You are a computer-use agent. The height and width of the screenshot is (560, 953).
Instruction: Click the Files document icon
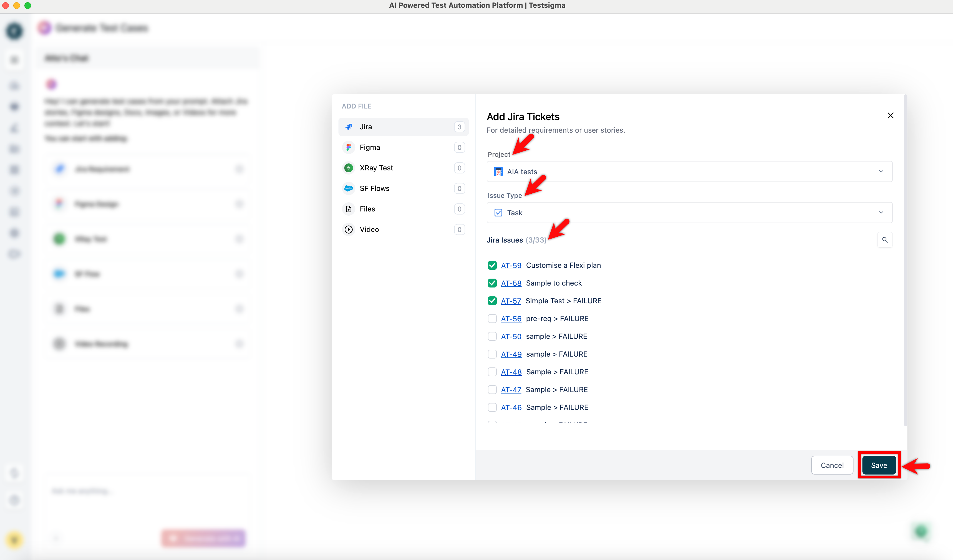(x=349, y=209)
